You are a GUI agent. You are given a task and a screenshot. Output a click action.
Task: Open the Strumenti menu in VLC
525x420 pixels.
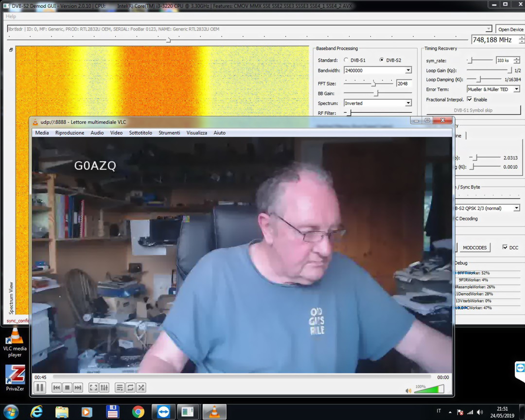(x=169, y=133)
